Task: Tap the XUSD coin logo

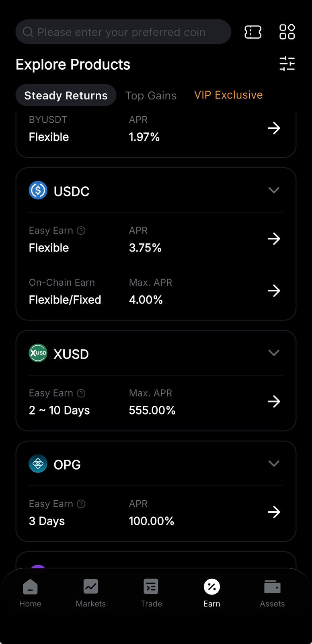Action: pos(38,353)
